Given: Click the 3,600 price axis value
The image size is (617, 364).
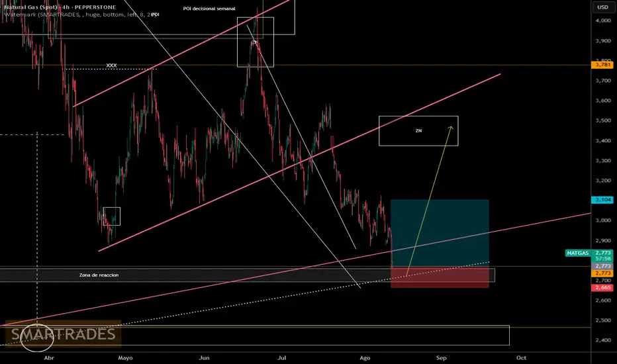Looking at the screenshot, I should coord(603,101).
